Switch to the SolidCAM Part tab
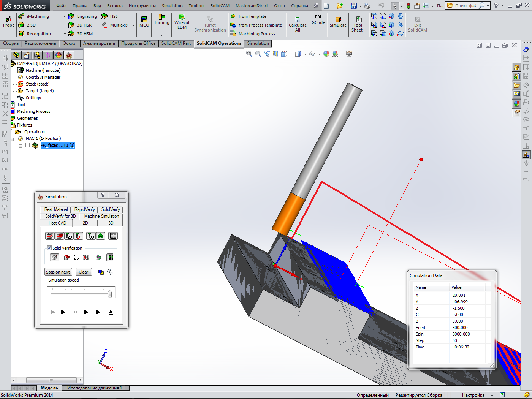The image size is (532, 399). point(176,43)
